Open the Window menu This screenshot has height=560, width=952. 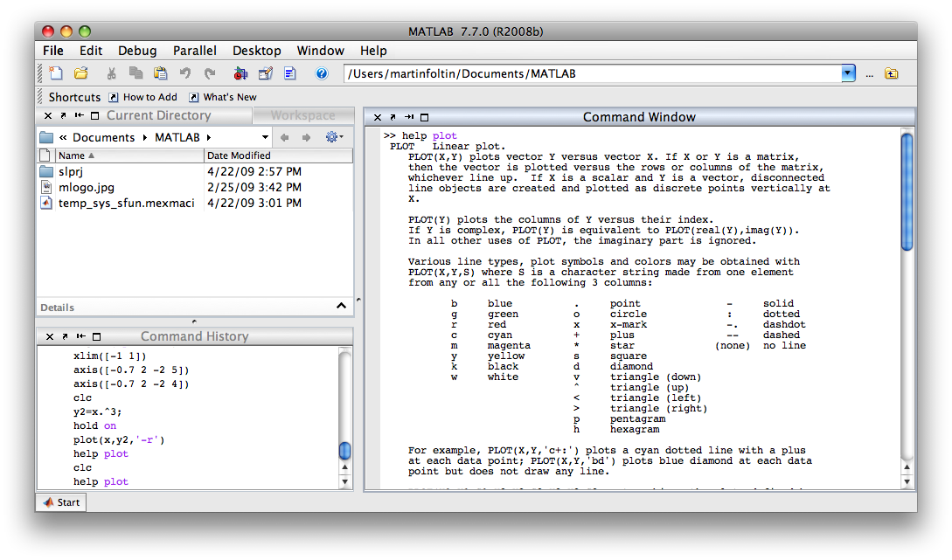click(320, 51)
